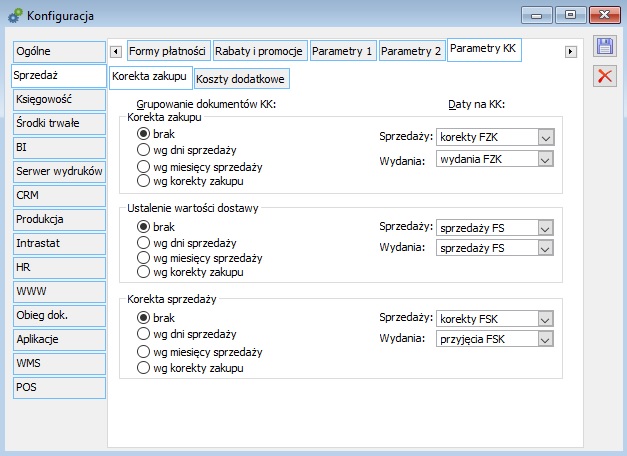Go to Obieg dok. section

[x=59, y=316]
